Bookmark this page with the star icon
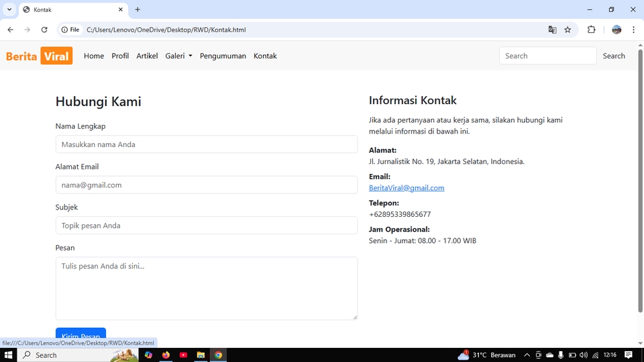Viewport: 644px width, 362px height. 568,30
